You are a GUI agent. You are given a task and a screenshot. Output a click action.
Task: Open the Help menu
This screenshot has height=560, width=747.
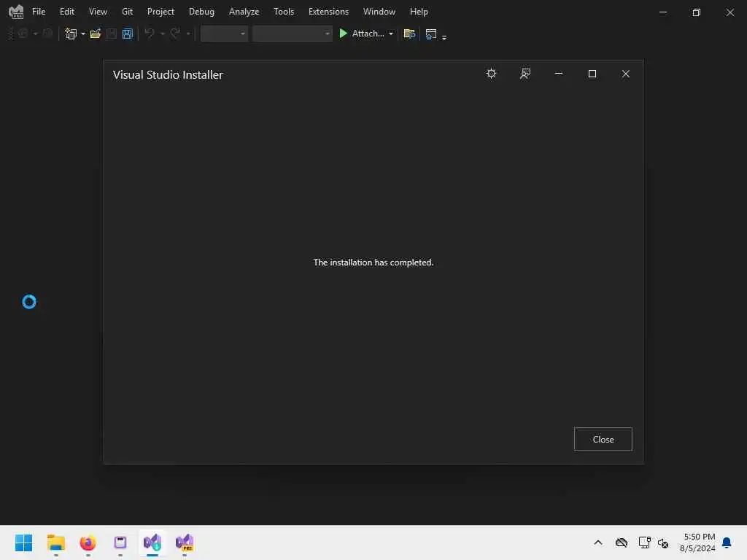click(x=419, y=12)
